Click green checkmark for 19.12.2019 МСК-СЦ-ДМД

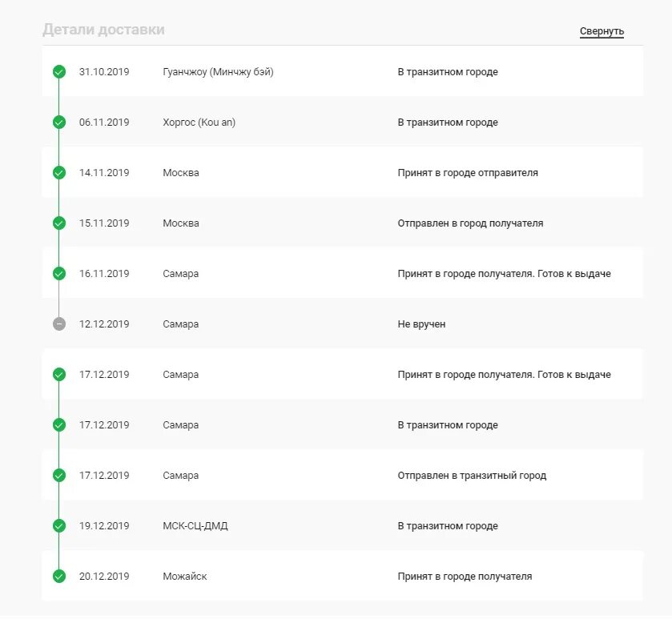point(59,526)
